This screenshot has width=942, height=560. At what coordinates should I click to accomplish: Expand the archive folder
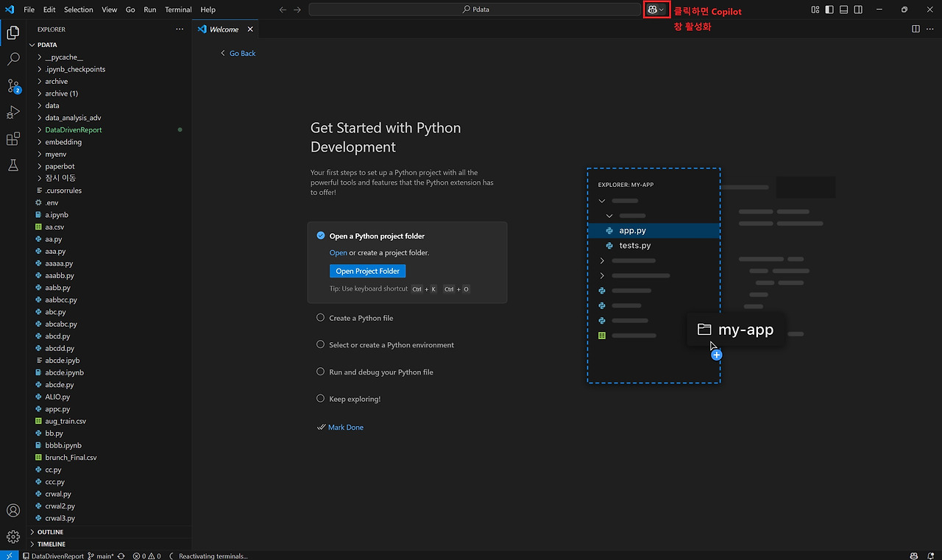click(x=56, y=81)
